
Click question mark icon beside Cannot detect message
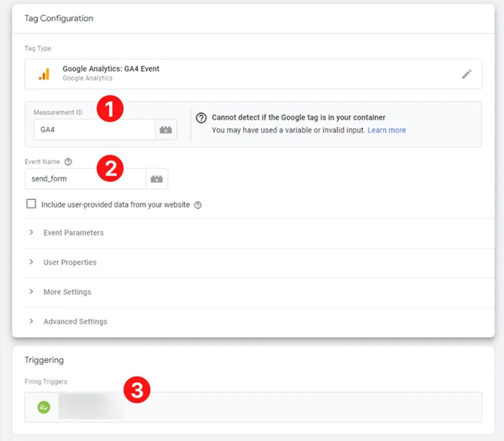(x=201, y=118)
